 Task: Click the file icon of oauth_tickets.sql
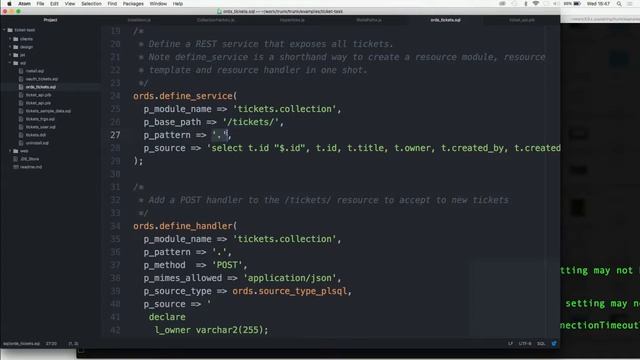coord(21,79)
